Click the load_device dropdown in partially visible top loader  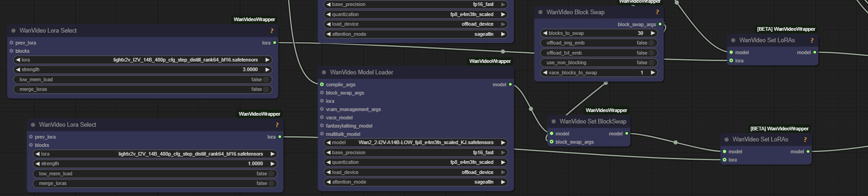416,24
